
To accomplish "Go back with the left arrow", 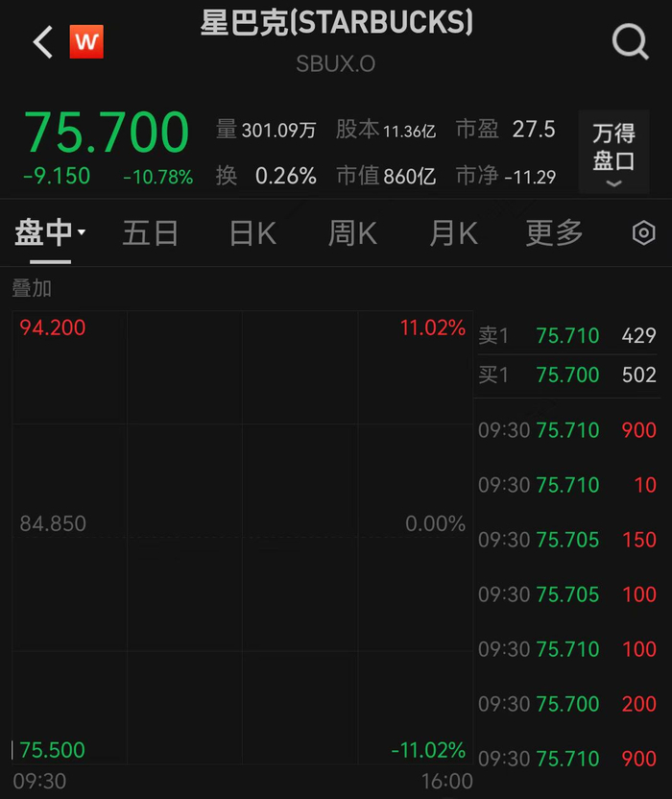I will pos(43,42).
